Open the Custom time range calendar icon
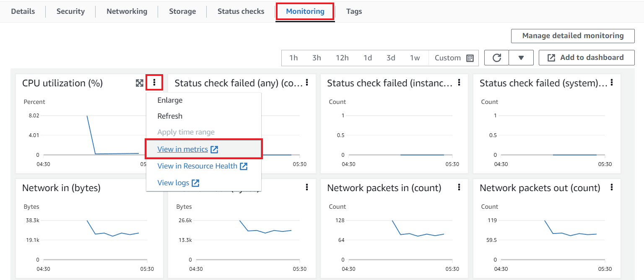 469,57
